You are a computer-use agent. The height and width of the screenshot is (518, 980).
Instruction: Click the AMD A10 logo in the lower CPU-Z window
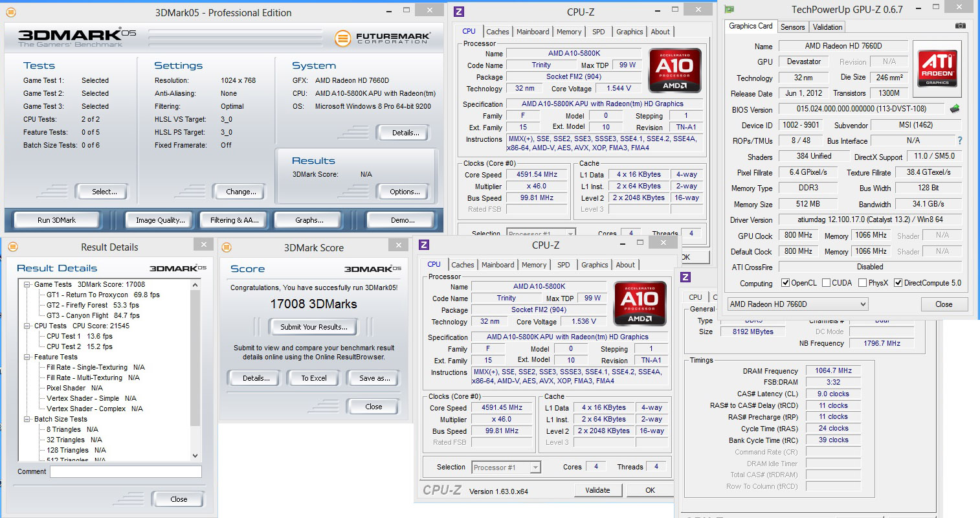point(640,303)
